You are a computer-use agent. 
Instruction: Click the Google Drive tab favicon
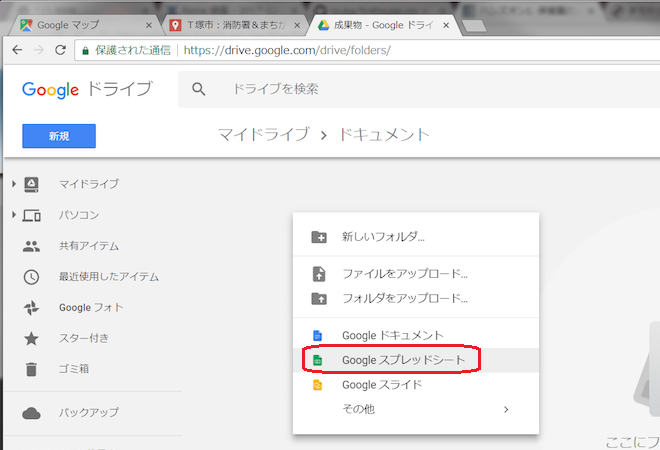[x=323, y=25]
